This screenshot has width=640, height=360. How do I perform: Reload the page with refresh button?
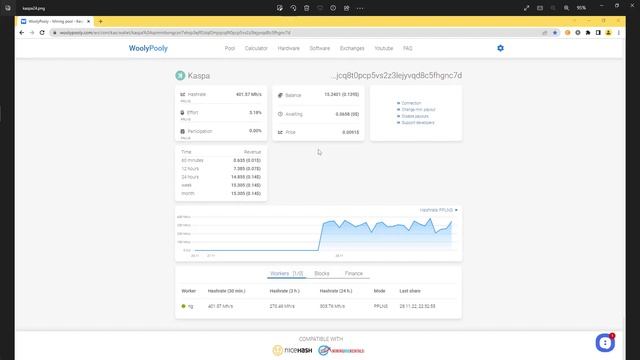pyautogui.click(x=42, y=33)
